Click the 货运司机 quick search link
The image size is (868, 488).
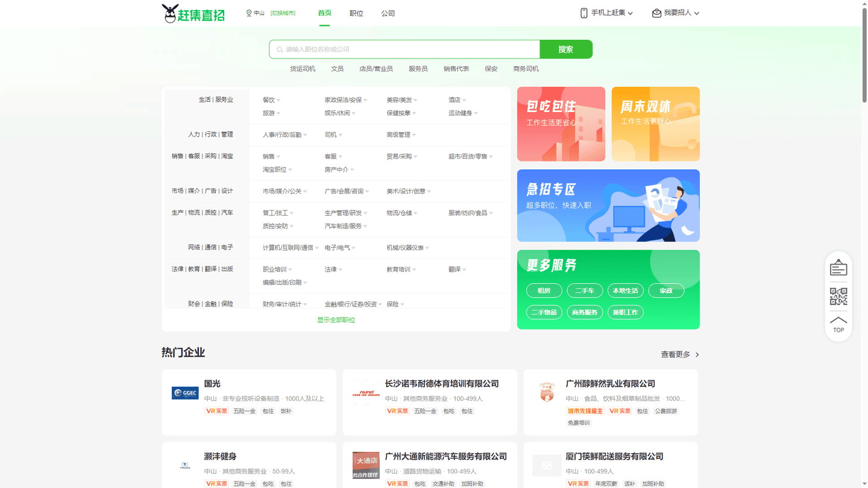303,69
